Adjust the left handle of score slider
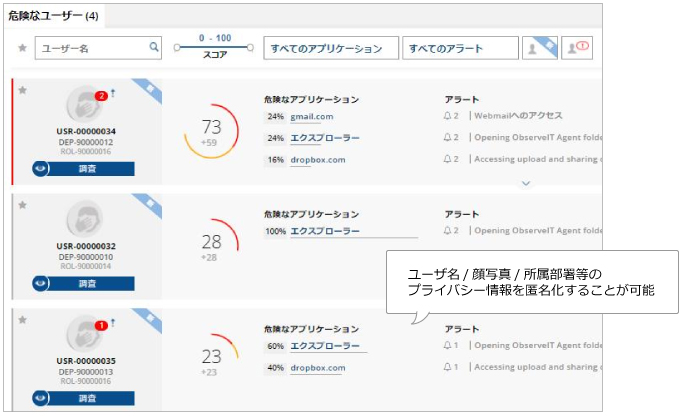 point(177,48)
